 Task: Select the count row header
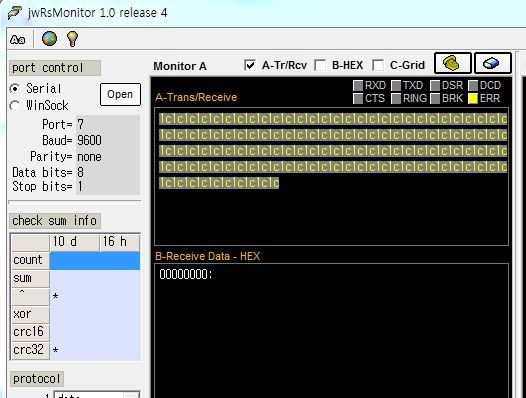[30, 260]
